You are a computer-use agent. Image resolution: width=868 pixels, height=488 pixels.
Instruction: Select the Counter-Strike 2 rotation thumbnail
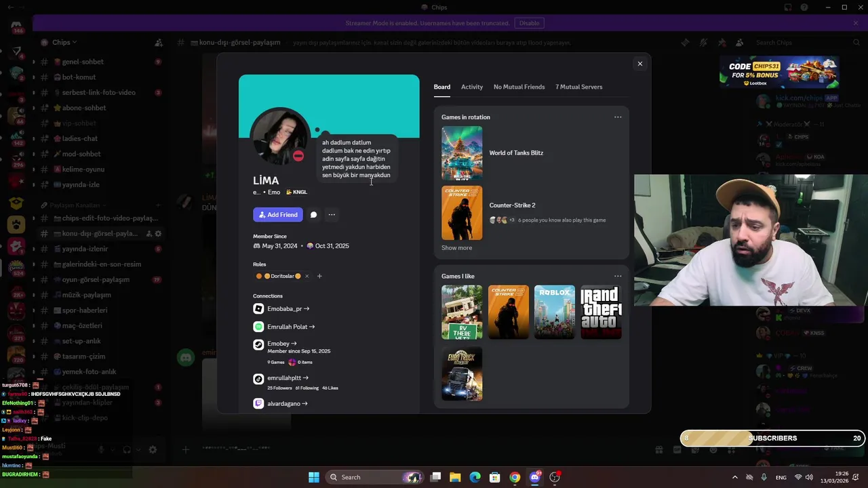click(x=462, y=213)
